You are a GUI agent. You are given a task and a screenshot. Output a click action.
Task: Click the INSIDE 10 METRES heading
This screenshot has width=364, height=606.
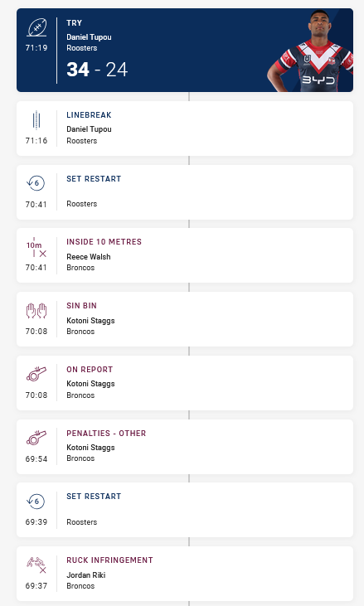104,242
